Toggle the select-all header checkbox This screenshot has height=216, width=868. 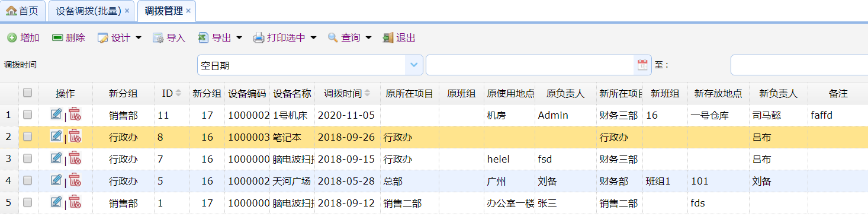[27, 93]
